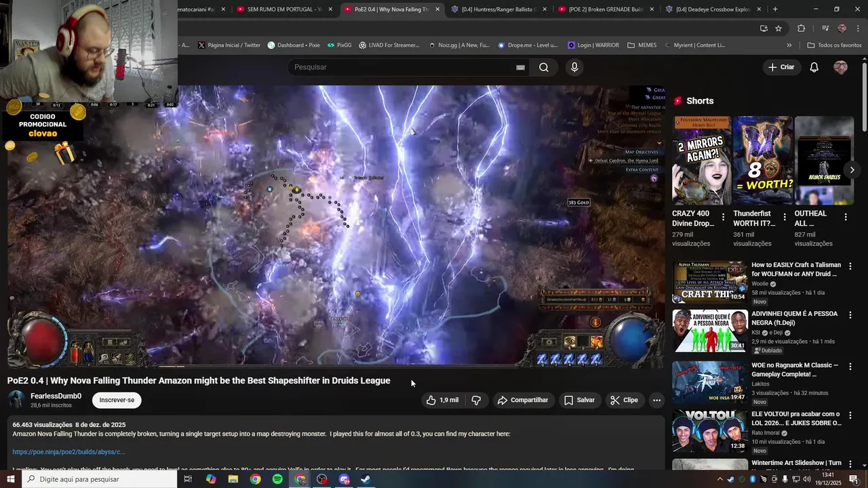Open the PixGG bookmark
This screenshot has height=488, width=868.
(x=339, y=45)
